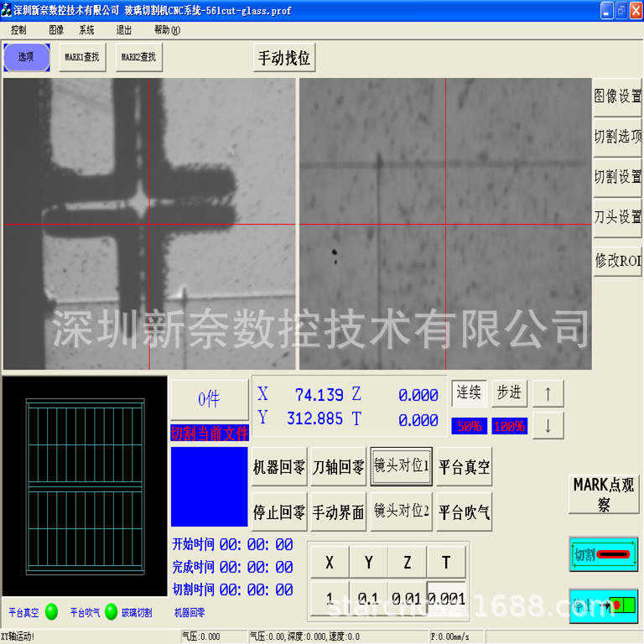Click the 切割 cutting start icon button

pos(603,554)
